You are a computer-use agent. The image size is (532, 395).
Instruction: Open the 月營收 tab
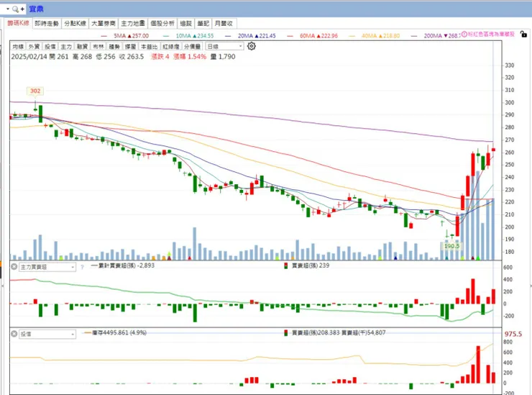pyautogui.click(x=224, y=24)
